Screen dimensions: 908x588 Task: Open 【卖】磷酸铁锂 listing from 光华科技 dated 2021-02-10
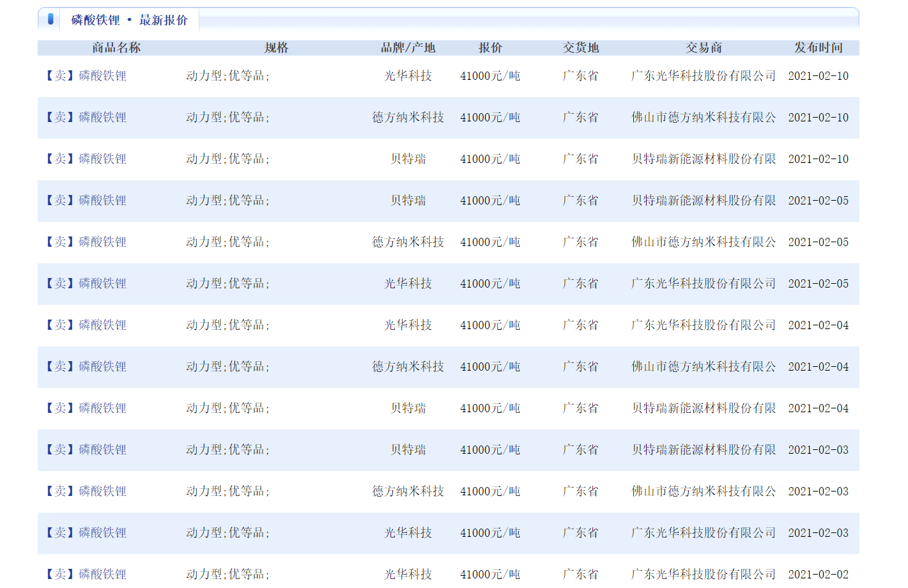(86, 76)
